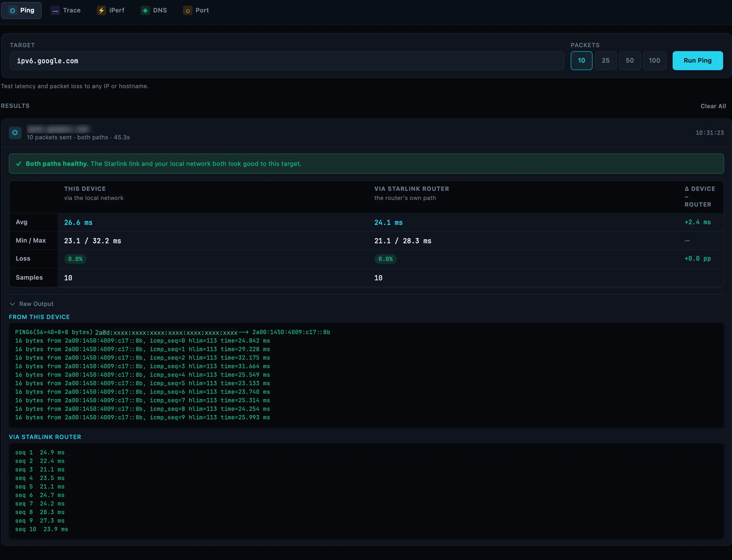Click the icmp_seq=2 time=32.175 ms line
The width and height of the screenshot is (732, 560).
point(142,358)
